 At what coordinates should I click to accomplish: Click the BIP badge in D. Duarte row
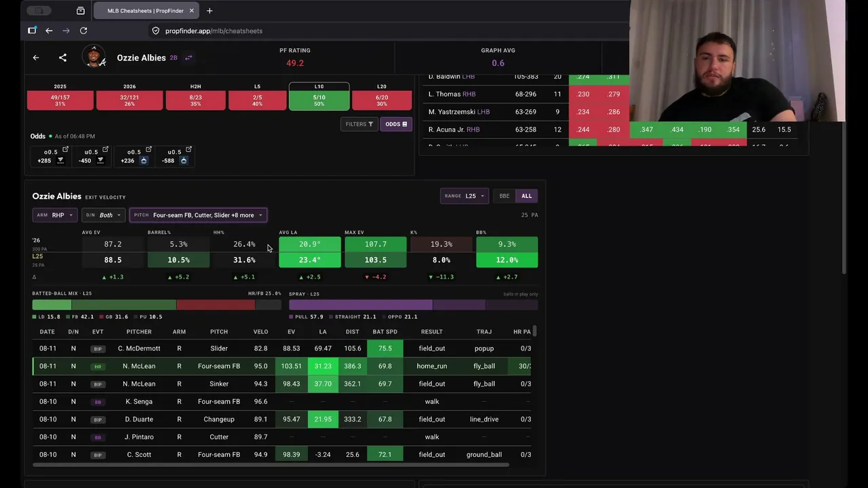(98, 419)
